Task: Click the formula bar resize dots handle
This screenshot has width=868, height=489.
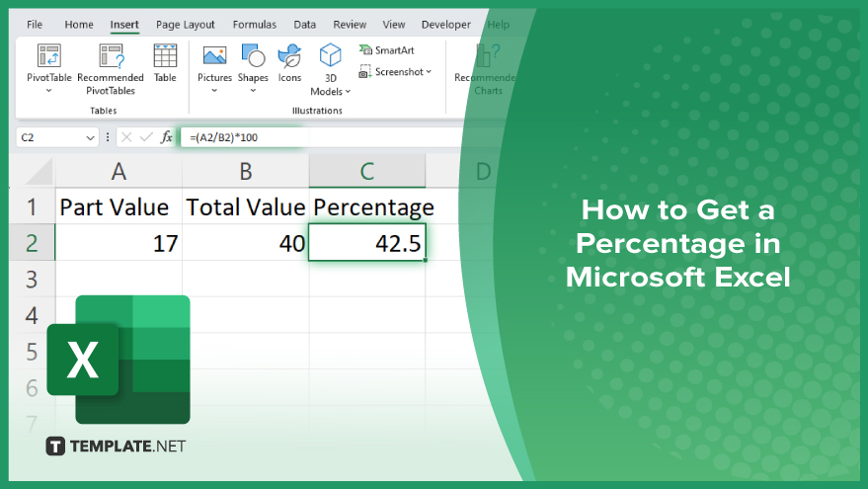Action: pos(108,137)
